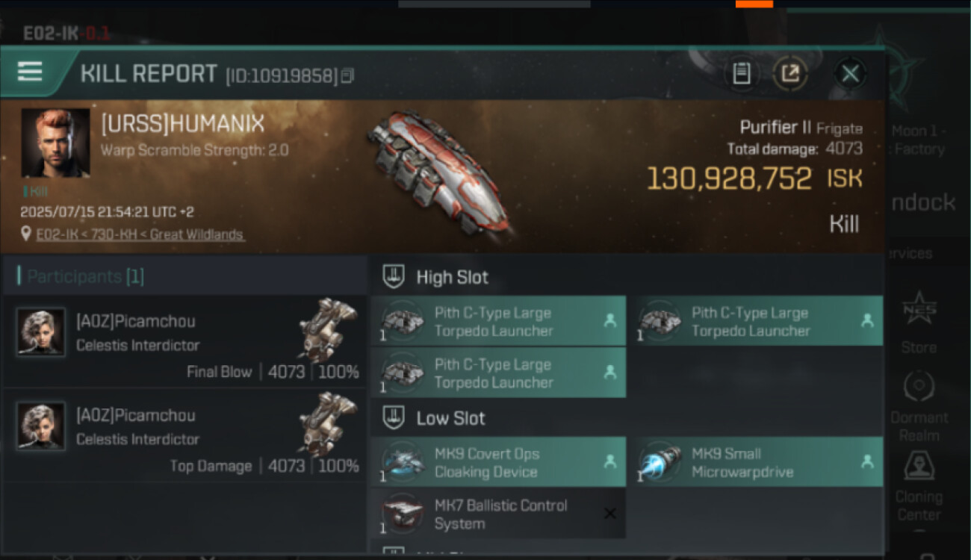The height and width of the screenshot is (560, 971).
Task: Open the E02-IK Great Wildlands location link
Action: coord(140,234)
